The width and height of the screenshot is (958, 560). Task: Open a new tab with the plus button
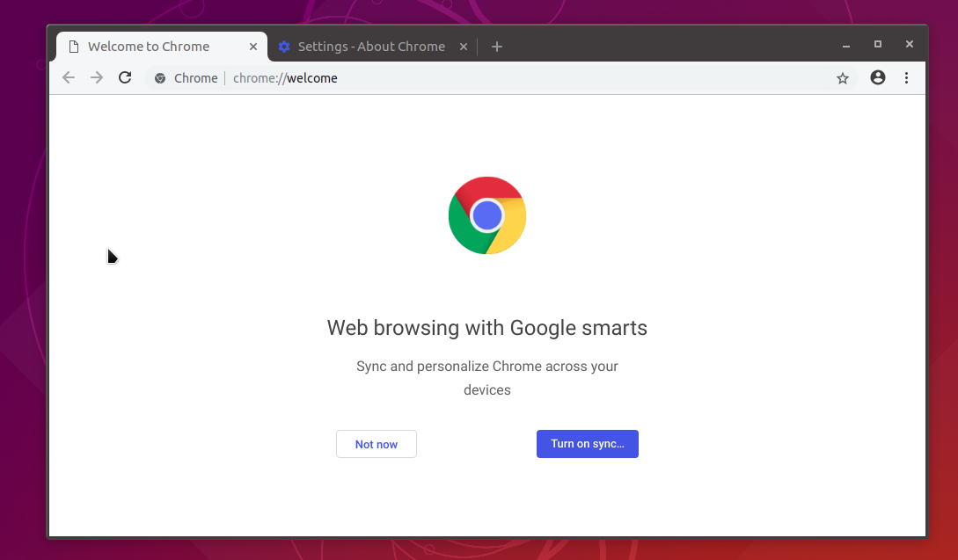pos(497,47)
